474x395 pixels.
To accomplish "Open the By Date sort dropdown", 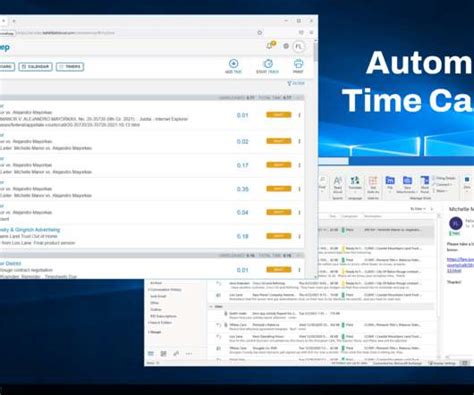I will point(418,209).
